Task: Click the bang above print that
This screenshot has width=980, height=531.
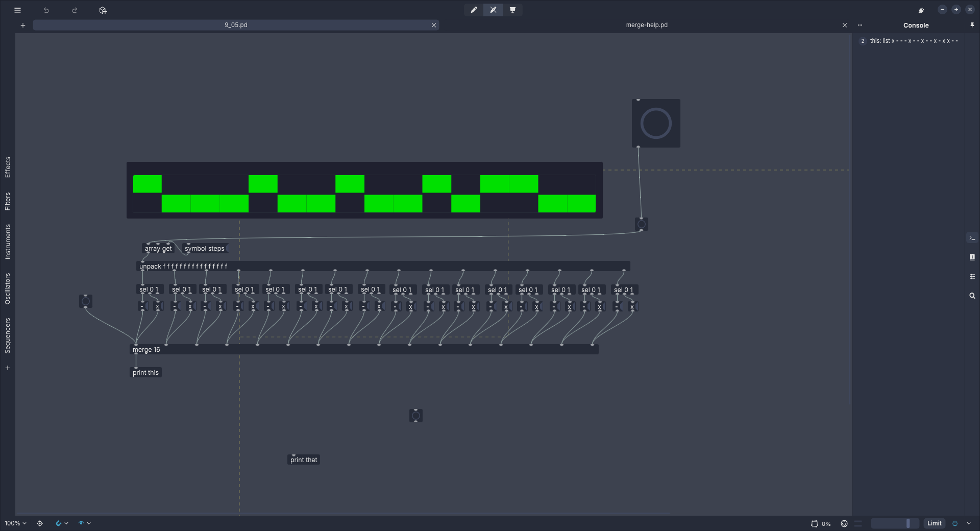Action: [416, 416]
